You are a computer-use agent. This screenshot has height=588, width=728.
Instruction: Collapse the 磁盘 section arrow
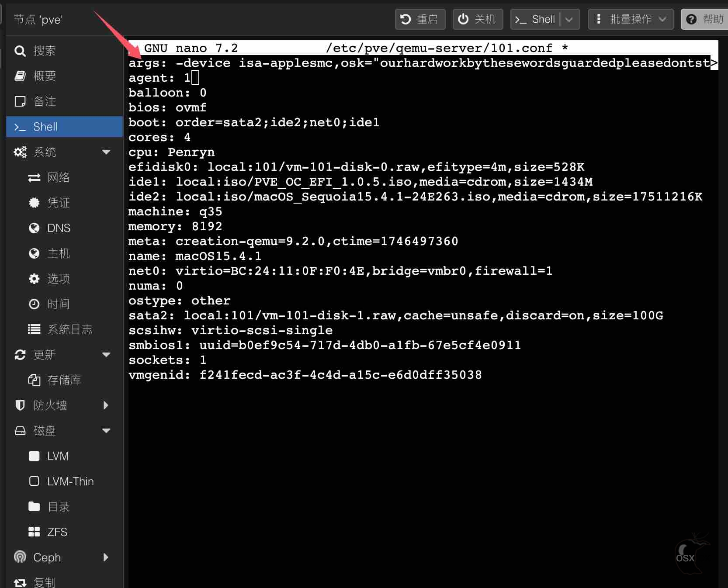[x=106, y=431]
